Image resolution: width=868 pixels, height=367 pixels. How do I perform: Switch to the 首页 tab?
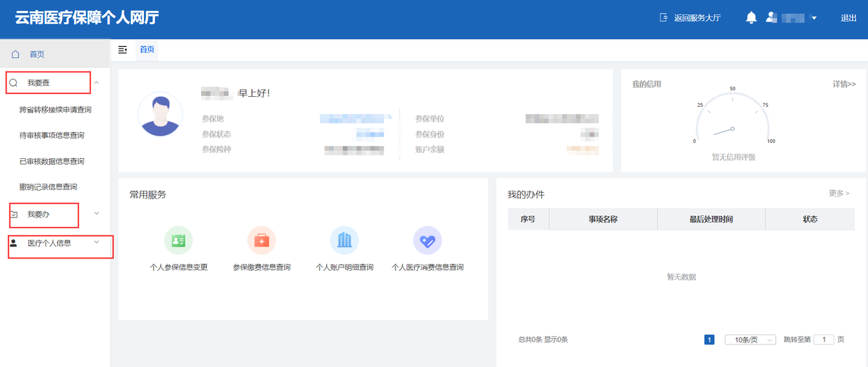click(147, 49)
